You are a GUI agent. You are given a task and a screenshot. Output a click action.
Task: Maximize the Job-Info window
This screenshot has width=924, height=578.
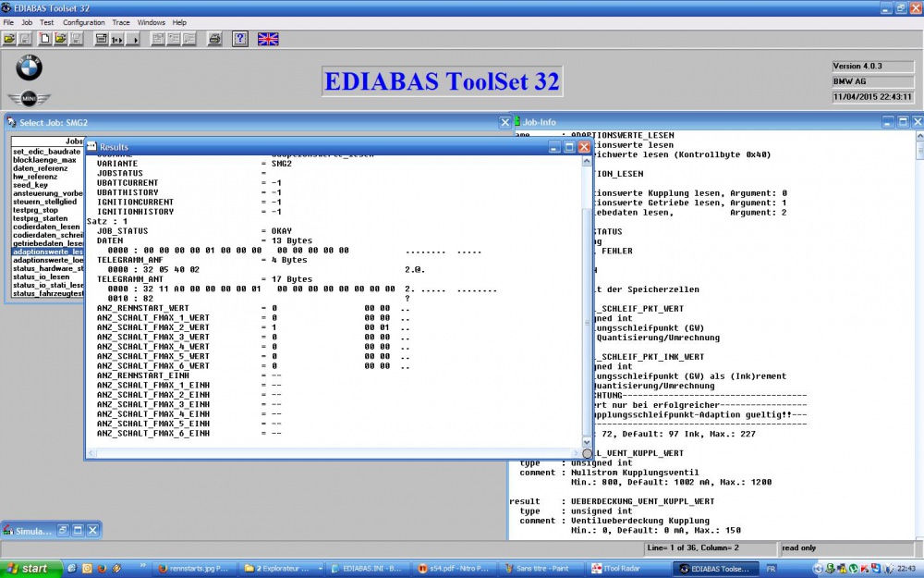903,122
